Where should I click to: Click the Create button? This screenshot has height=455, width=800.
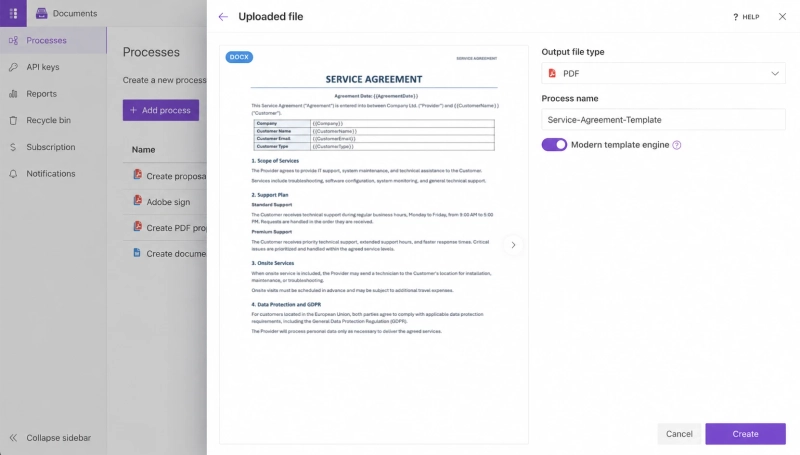click(745, 434)
